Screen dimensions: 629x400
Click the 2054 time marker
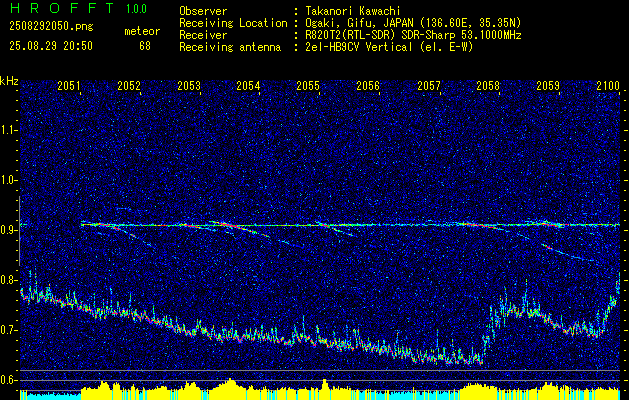tap(248, 86)
